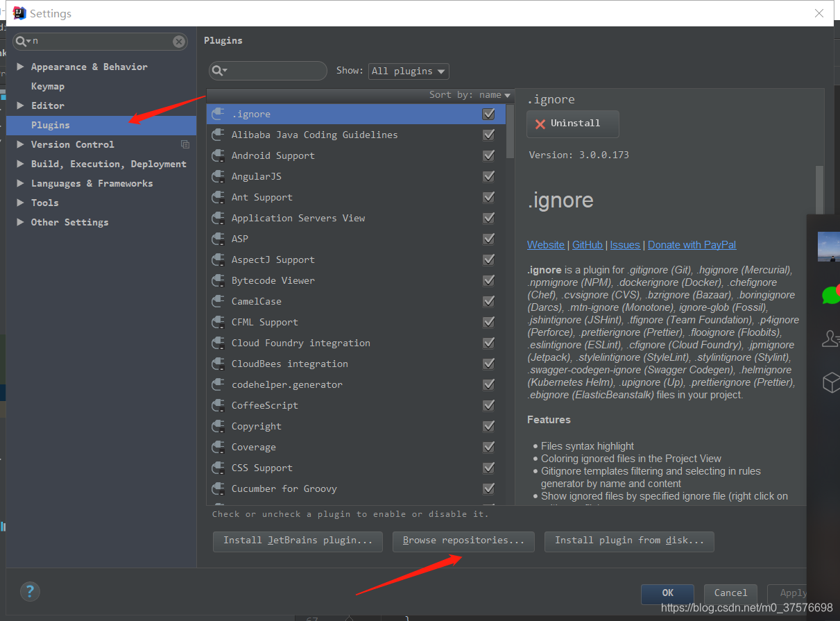
Task: Click the plugin list vertical scrollbar
Action: coord(511,131)
